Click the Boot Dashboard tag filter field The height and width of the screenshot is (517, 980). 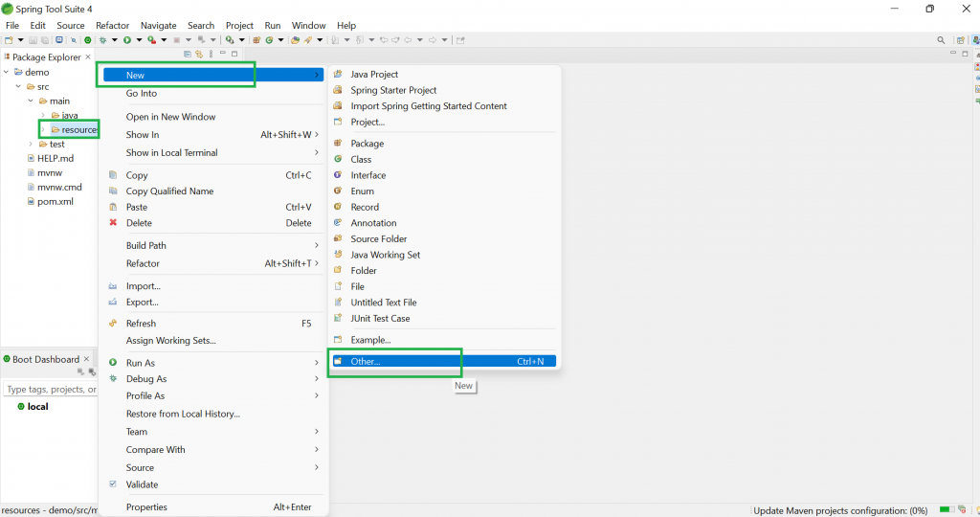pos(51,389)
